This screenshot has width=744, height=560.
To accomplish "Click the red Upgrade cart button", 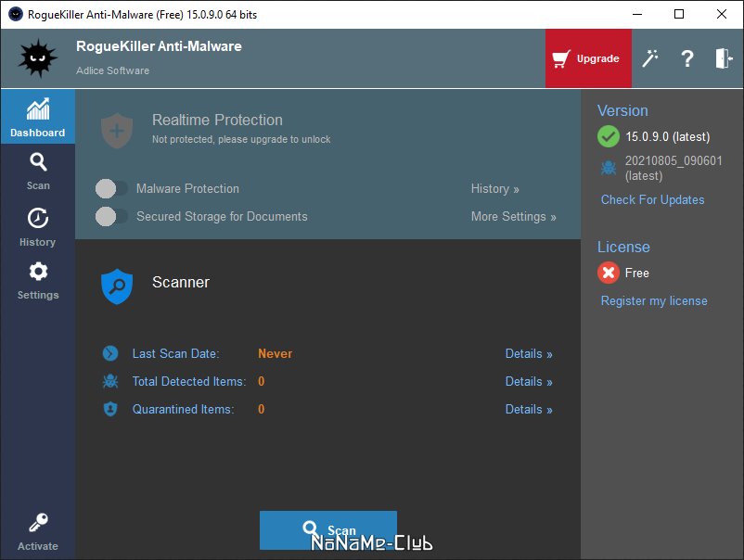I will coord(588,58).
